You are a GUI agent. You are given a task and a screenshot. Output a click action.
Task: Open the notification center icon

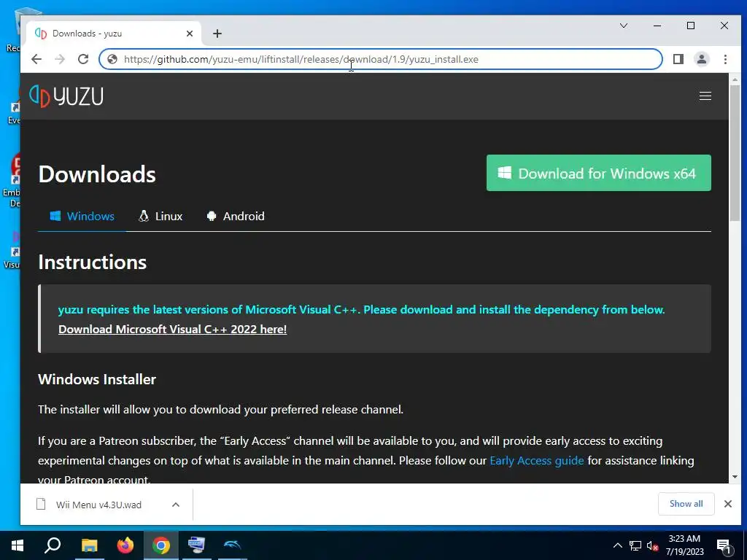pyautogui.click(x=724, y=545)
